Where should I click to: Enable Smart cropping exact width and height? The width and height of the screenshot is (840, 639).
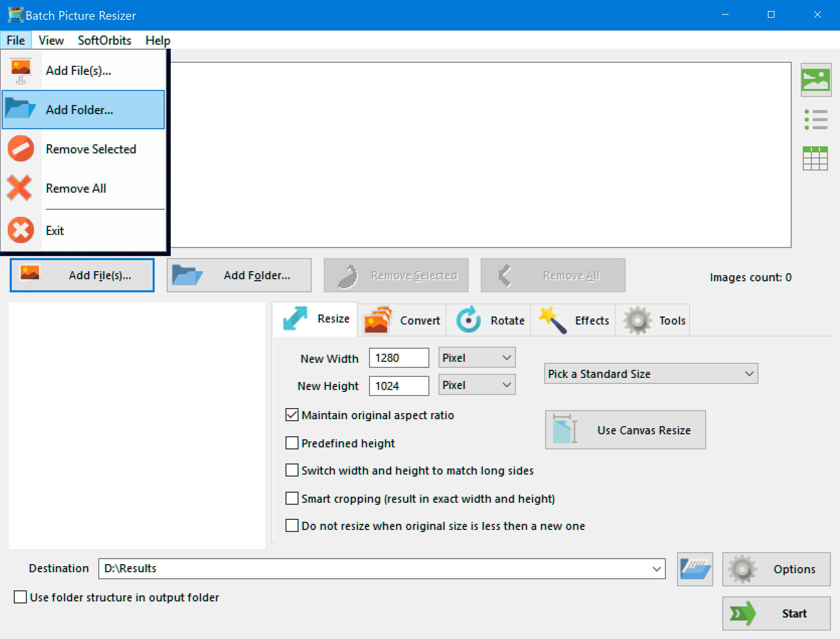click(x=291, y=498)
